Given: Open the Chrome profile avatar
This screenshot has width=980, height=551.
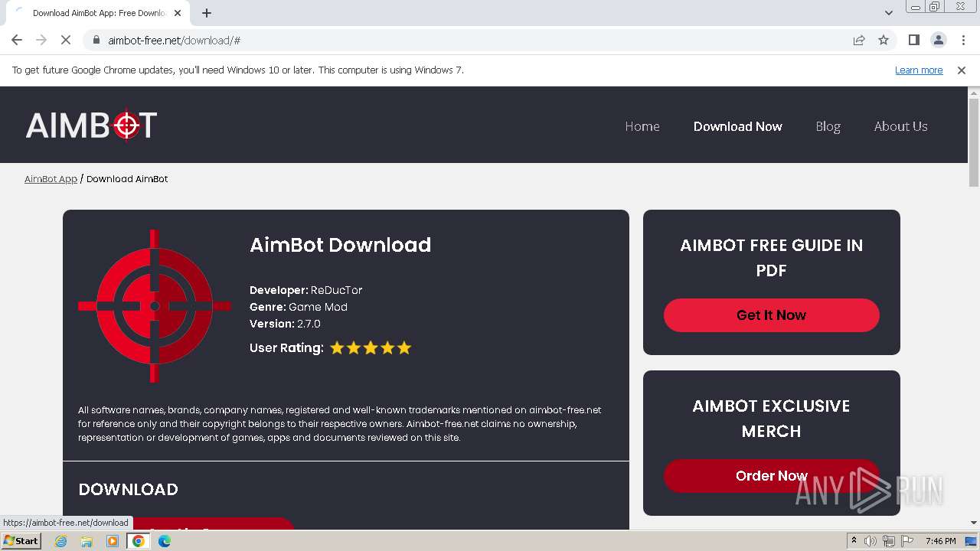Looking at the screenshot, I should (938, 40).
